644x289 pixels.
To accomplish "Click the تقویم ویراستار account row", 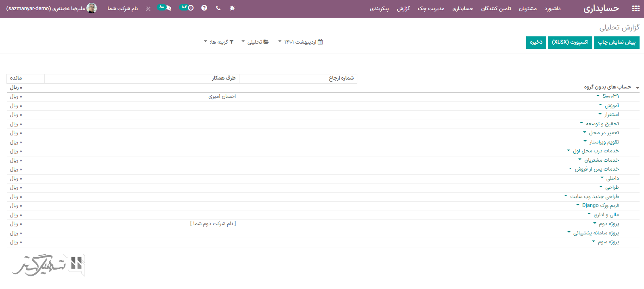I will coord(604,142).
